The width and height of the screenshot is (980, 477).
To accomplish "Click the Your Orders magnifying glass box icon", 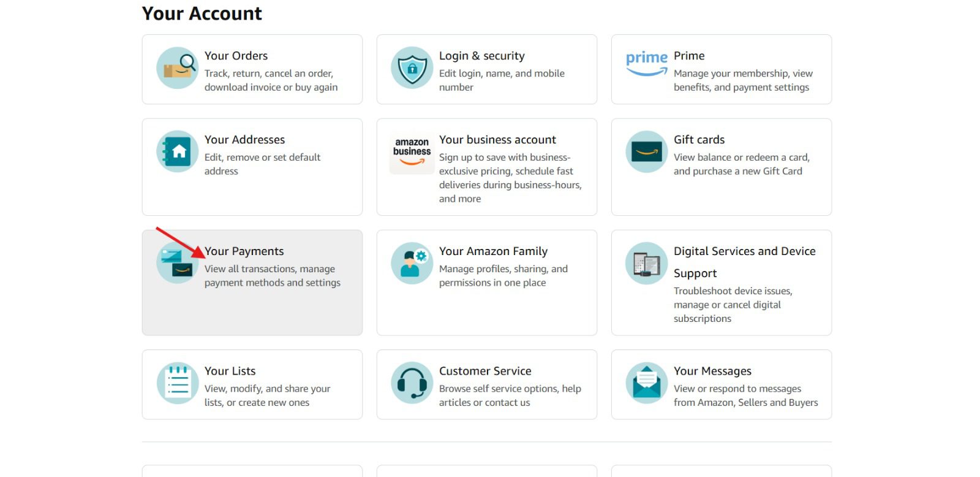I will pyautogui.click(x=177, y=69).
